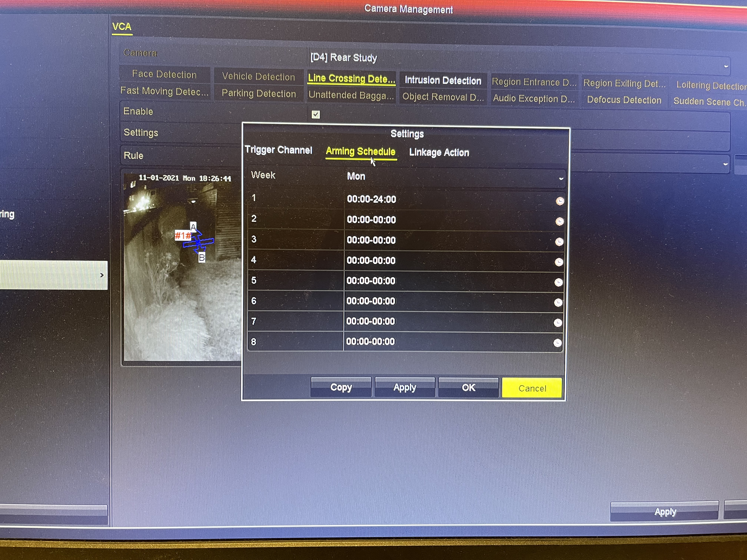Screen dimensions: 747x560
Task: Toggle the Enable checkbox
Action: pos(315,114)
